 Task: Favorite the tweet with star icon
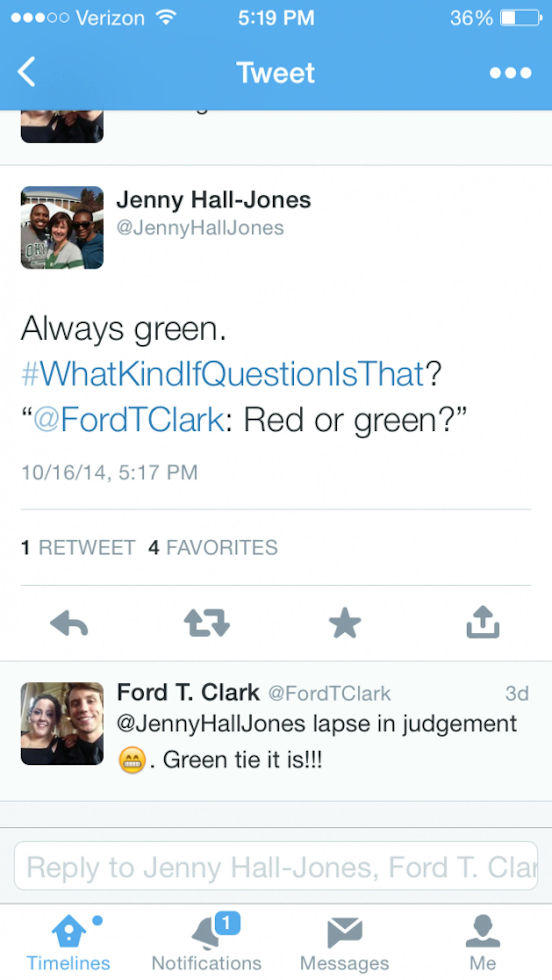(x=344, y=623)
